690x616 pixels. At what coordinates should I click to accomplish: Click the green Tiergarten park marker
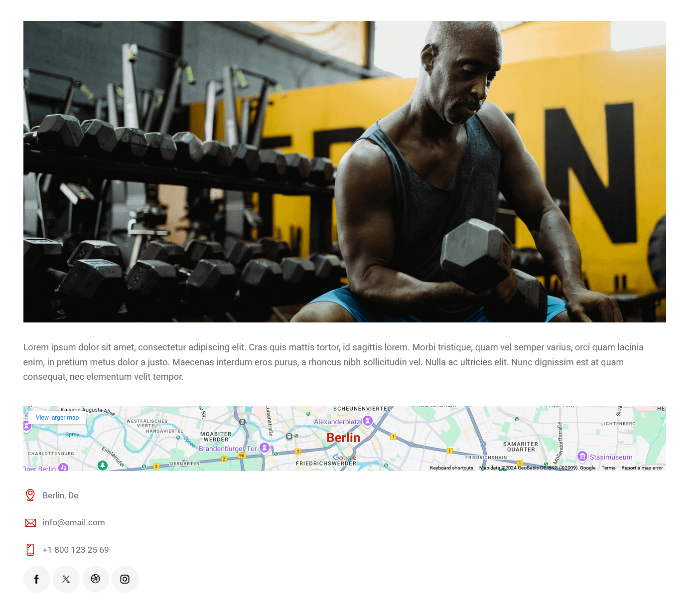[103, 465]
